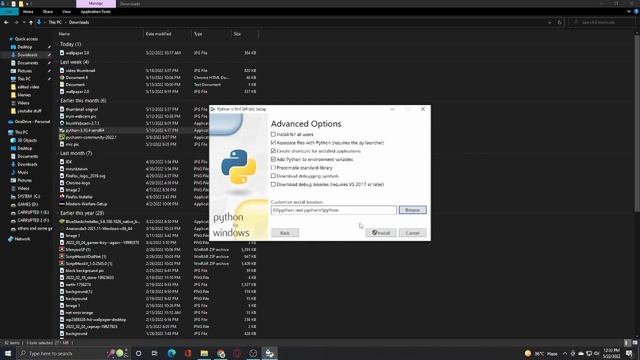This screenshot has width=640, height=360.
Task: Go up one folder level arrow
Action: 31,22
